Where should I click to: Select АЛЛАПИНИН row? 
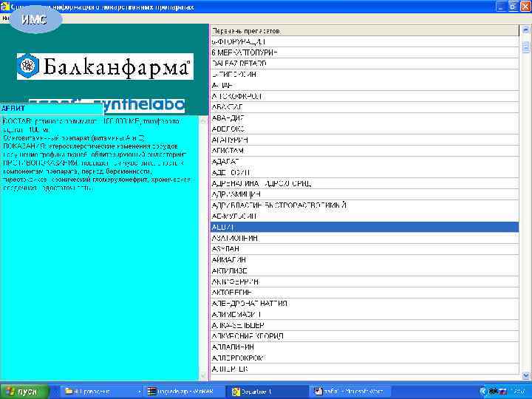click(364, 347)
